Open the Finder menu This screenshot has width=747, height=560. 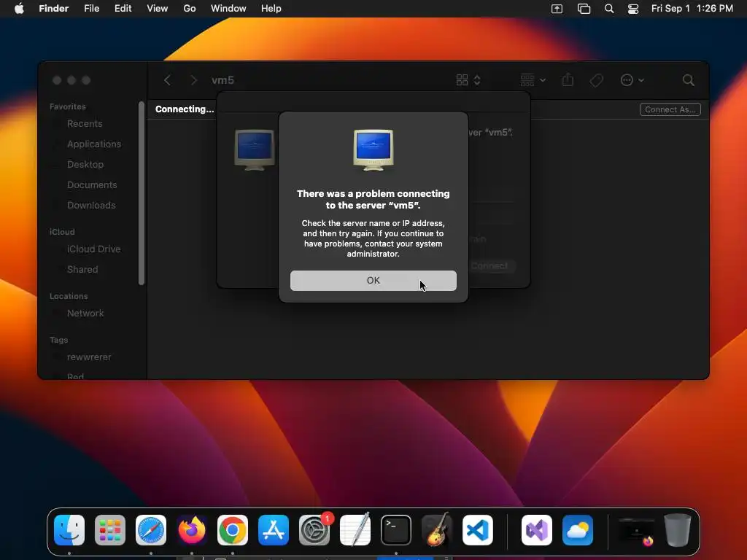coord(54,9)
